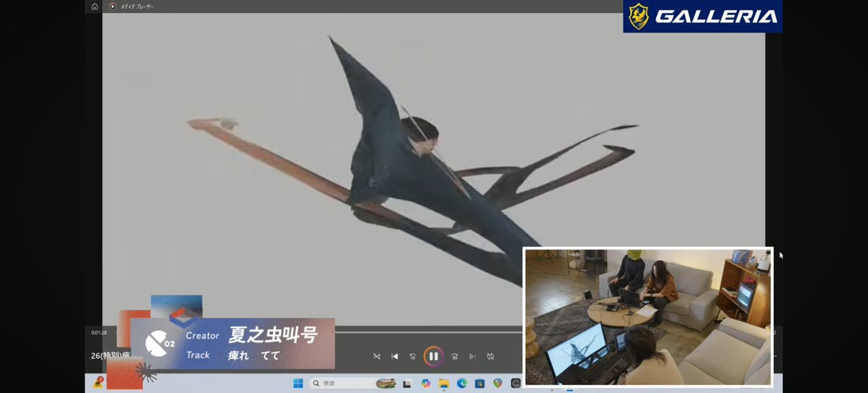868x393 pixels.
Task: Pause the video playback
Action: pos(433,356)
